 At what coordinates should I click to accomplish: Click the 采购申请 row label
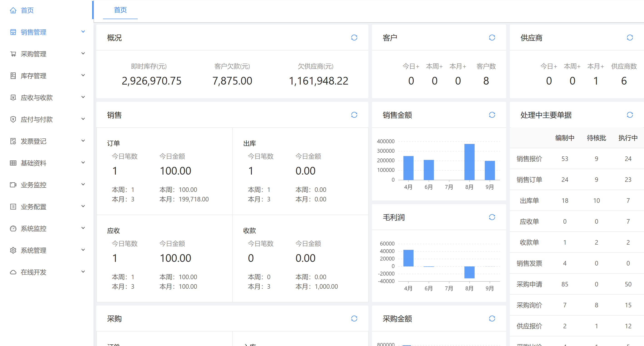point(529,284)
